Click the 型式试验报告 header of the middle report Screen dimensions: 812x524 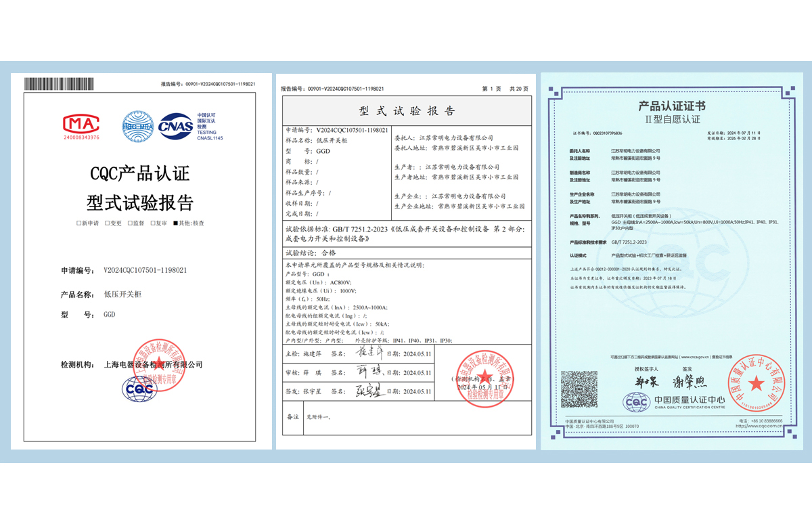tap(406, 111)
